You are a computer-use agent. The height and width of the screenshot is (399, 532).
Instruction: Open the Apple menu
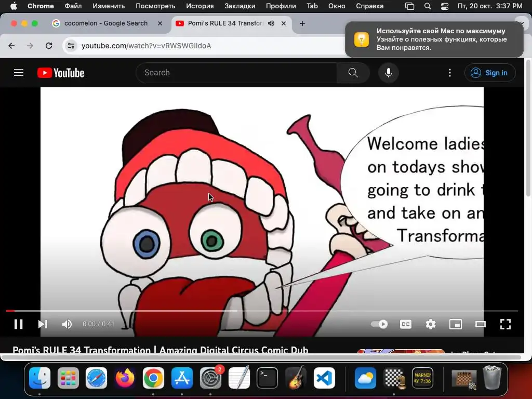tap(14, 6)
